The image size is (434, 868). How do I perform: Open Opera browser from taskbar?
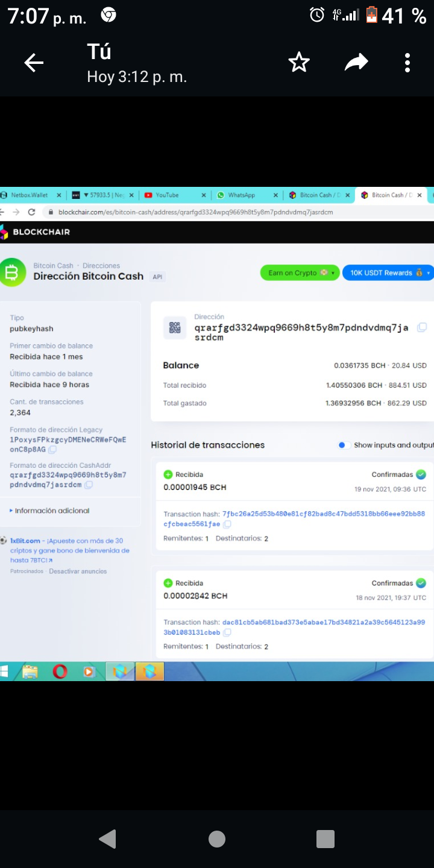coord(60,671)
